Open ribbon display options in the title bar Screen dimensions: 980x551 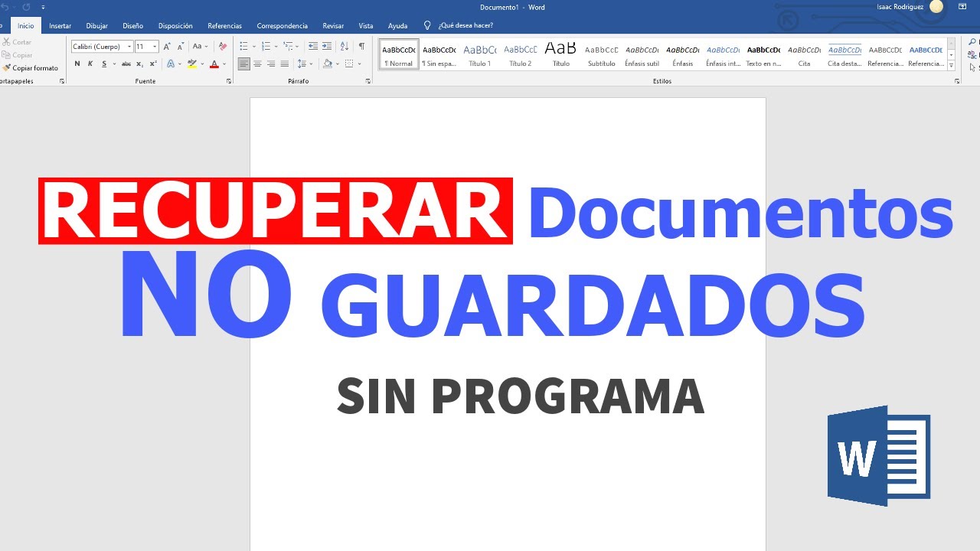tap(962, 7)
